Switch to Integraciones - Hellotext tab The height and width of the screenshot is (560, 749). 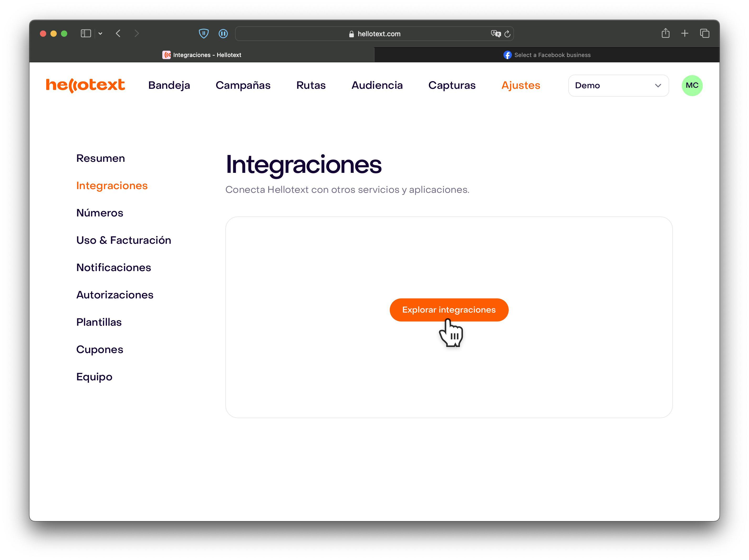coord(202,55)
